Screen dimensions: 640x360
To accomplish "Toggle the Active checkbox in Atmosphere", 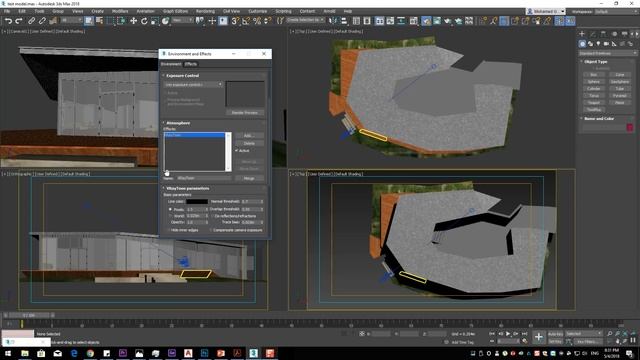I will tap(237, 151).
